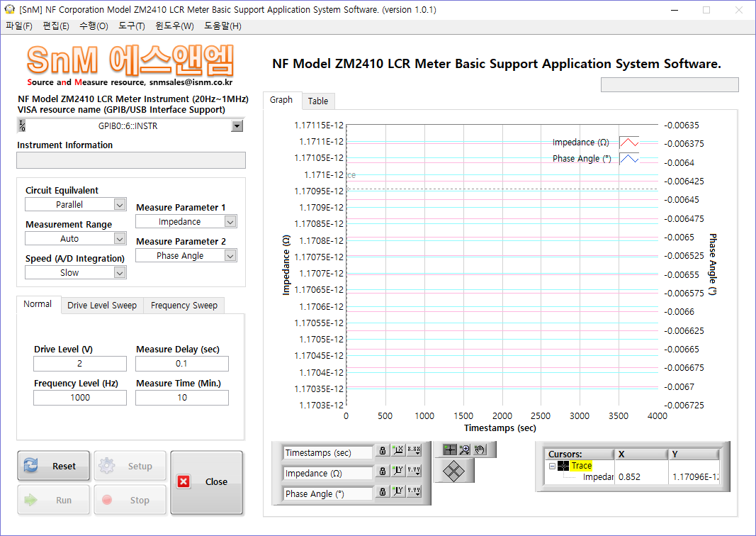This screenshot has width=756, height=536.
Task: Open Phase Angle axis format options
Action: [x=414, y=491]
